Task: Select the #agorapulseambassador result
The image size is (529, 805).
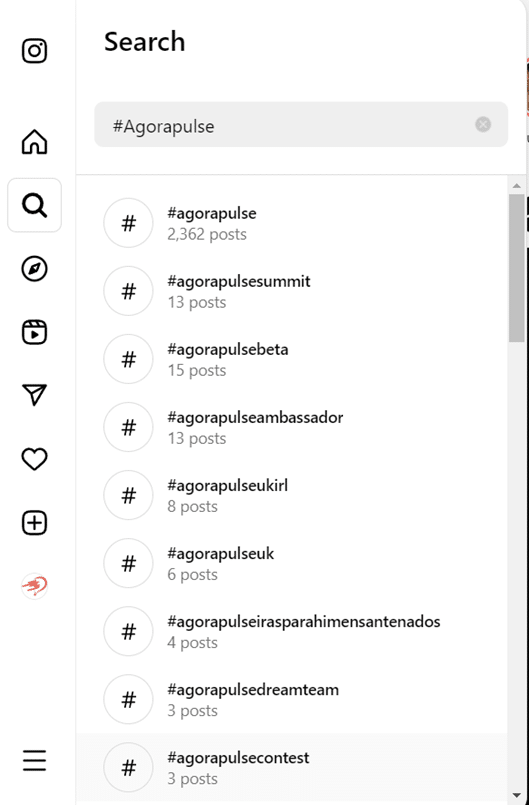Action: pos(292,427)
